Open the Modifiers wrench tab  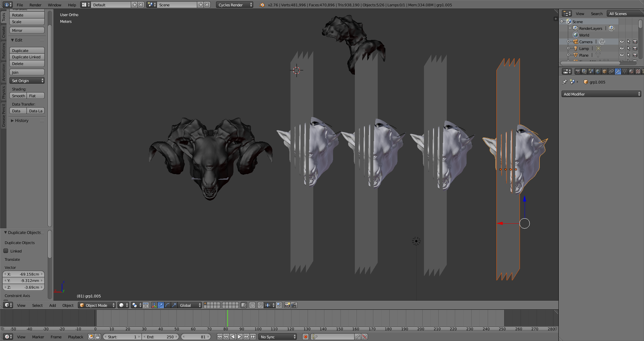[618, 71]
